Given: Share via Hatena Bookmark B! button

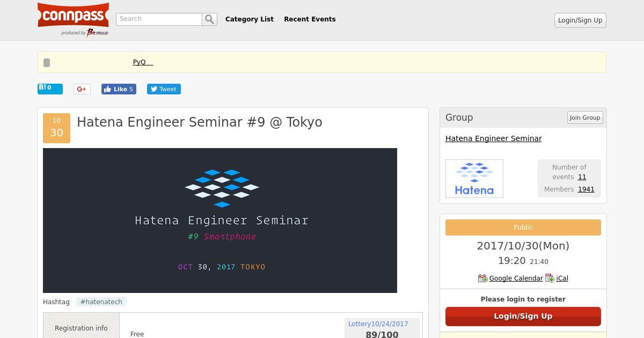Looking at the screenshot, I should point(50,89).
